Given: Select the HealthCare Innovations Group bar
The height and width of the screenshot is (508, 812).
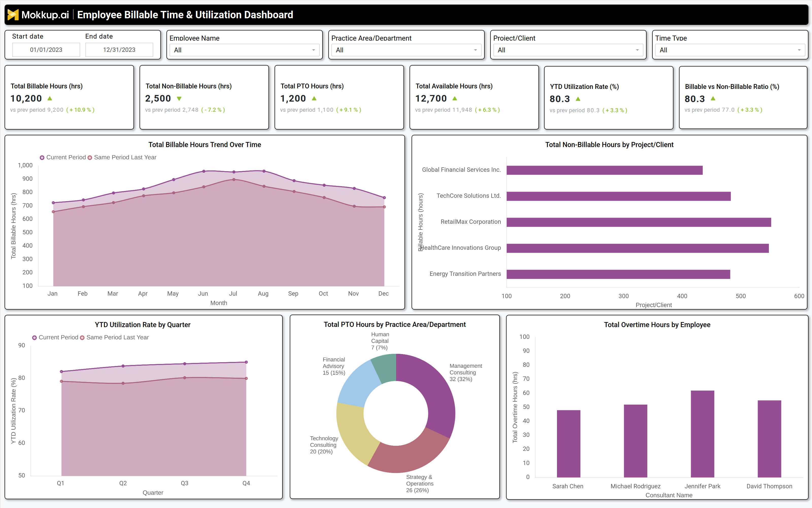Looking at the screenshot, I should tap(637, 248).
